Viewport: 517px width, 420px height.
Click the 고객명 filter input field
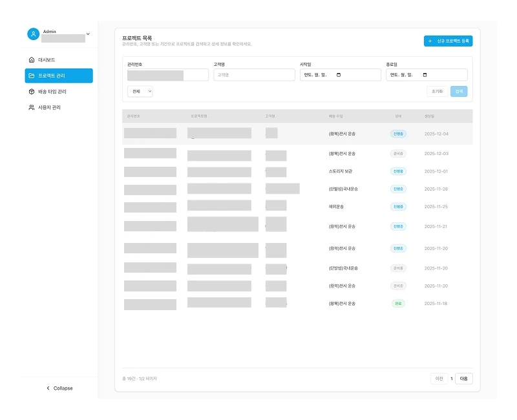pyautogui.click(x=254, y=75)
